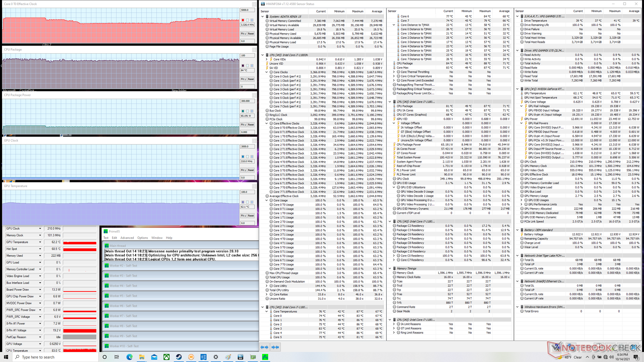Collapse the Core Clocks tree row
The image size is (644, 362).
[x=267, y=72]
